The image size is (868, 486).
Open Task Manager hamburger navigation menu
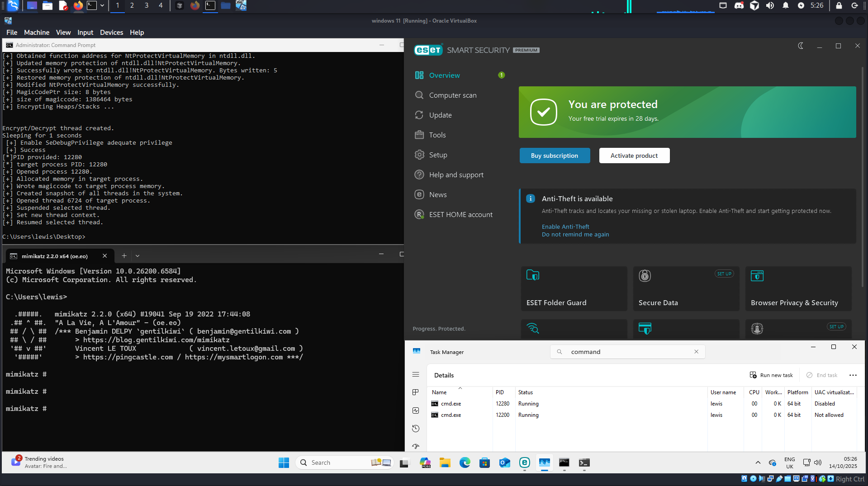(x=416, y=375)
